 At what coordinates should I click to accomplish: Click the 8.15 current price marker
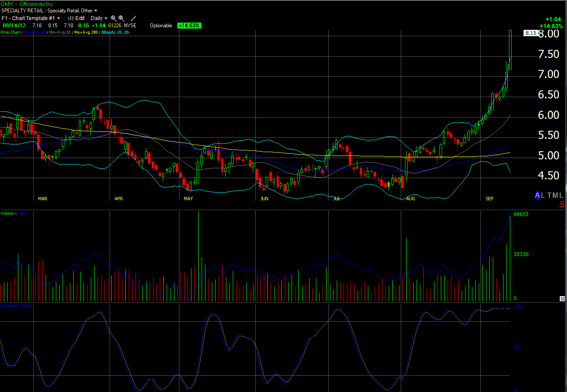[530, 33]
